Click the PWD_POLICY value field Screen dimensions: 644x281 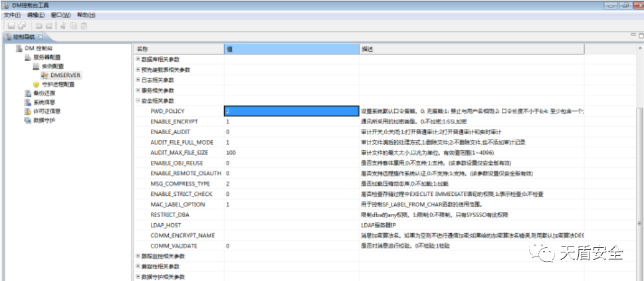(291, 111)
